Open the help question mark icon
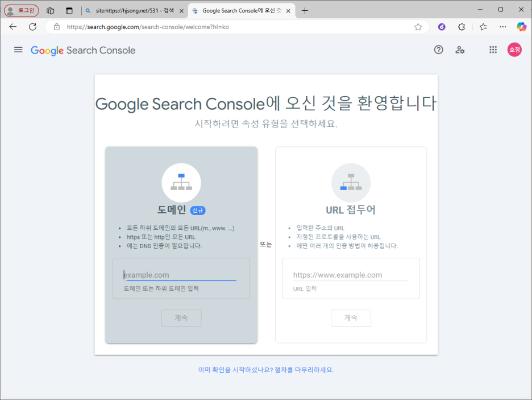Viewport: 532px width, 400px height. click(x=438, y=50)
